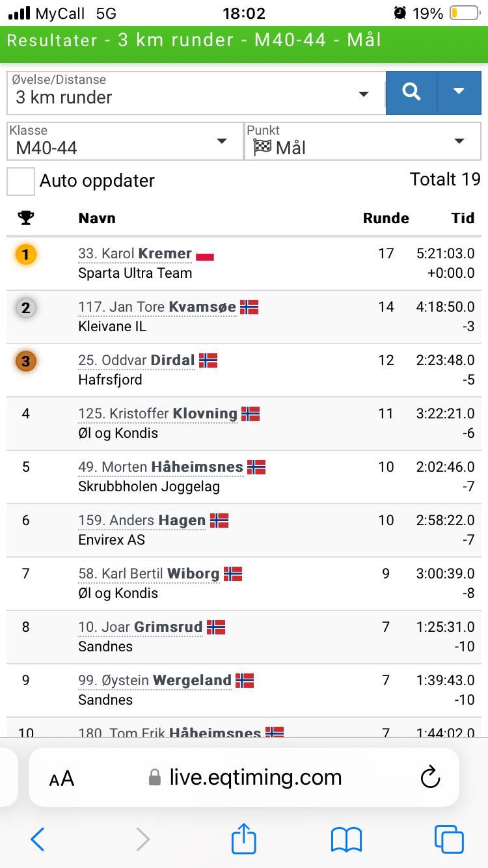
Task: Tap Safari back arrow
Action: point(38,839)
